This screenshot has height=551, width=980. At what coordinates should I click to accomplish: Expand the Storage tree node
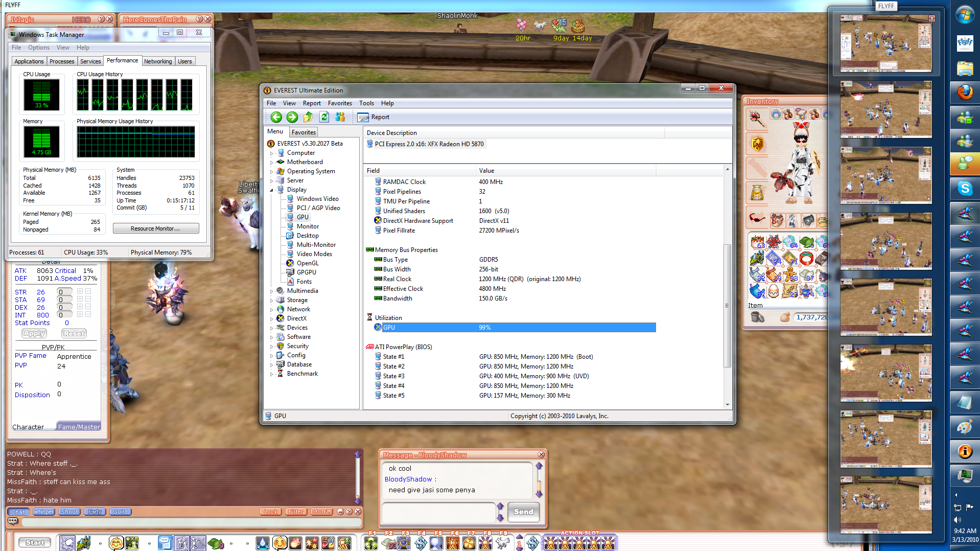[x=271, y=300]
